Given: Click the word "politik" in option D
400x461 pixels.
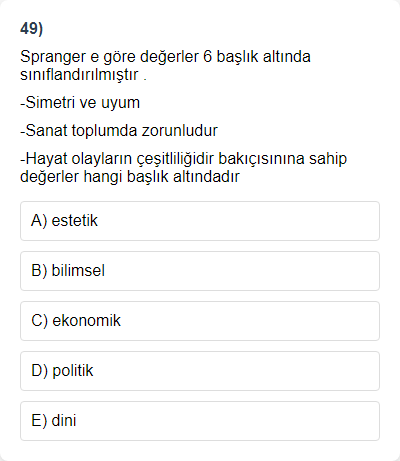Looking at the screenshot, I should pyautogui.click(x=73, y=371).
